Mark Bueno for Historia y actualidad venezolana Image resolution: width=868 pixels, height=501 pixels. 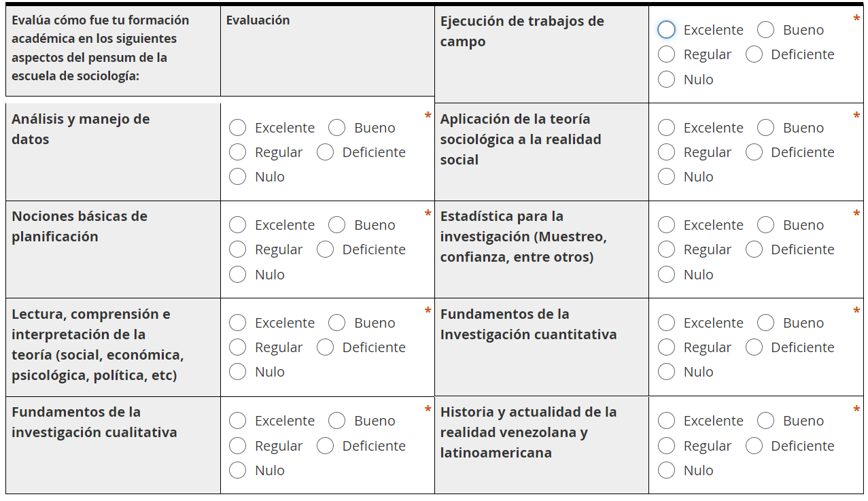coord(765,421)
